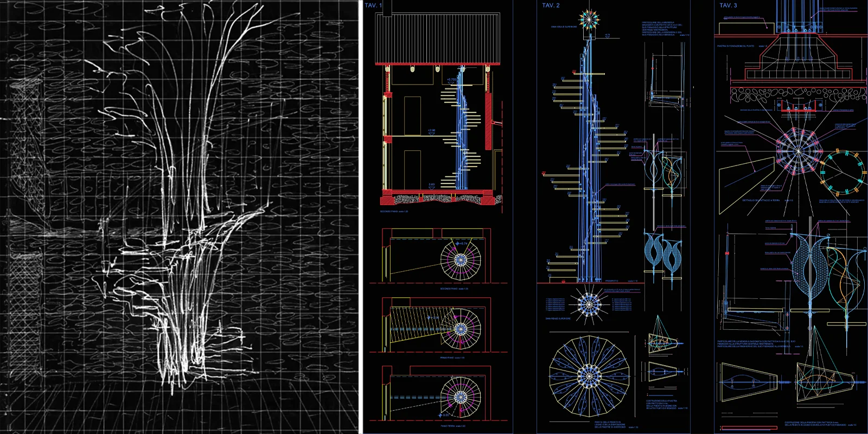Select the top circular stair plan in TAV. 1

(460, 260)
